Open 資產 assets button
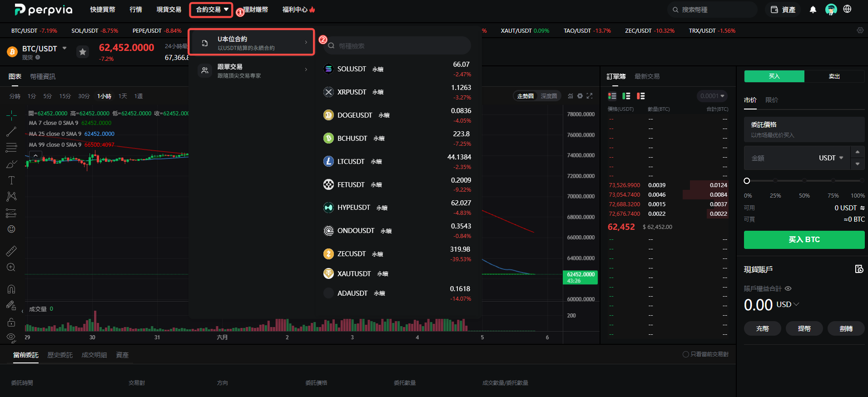Image resolution: width=868 pixels, height=397 pixels. coord(784,10)
